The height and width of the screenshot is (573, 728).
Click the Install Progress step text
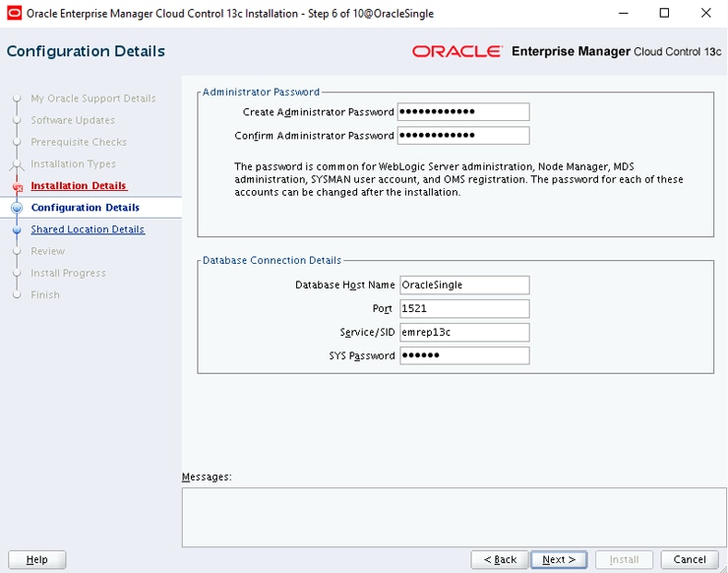(x=68, y=273)
